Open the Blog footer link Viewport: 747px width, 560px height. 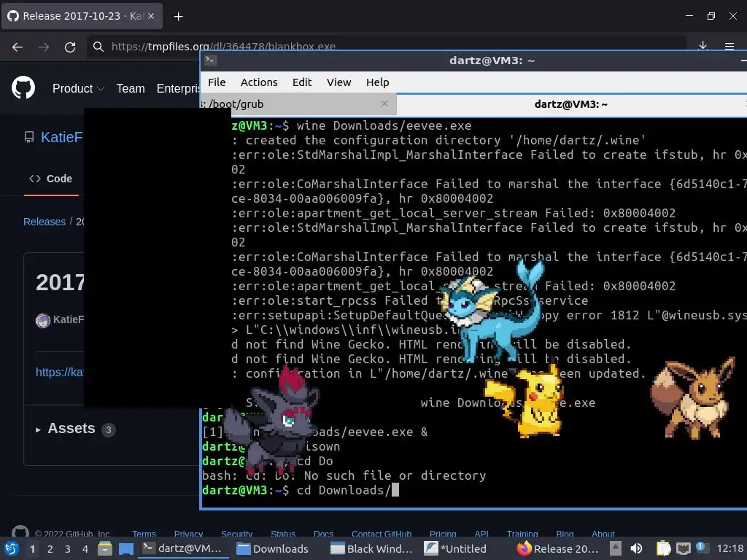point(565,534)
